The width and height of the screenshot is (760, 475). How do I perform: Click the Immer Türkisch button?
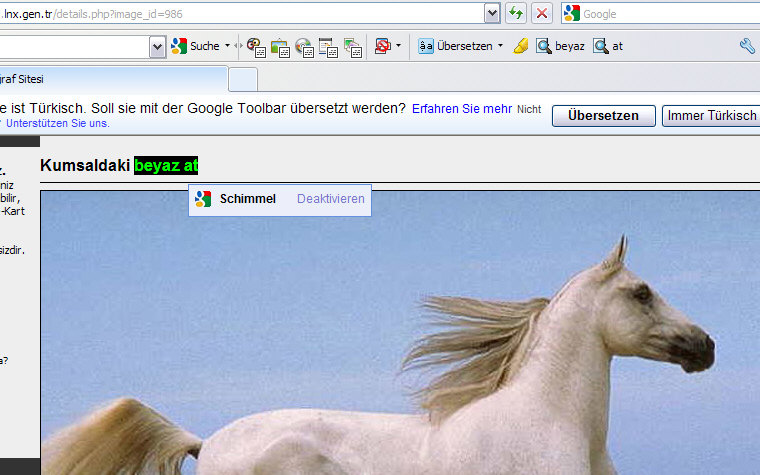pyautogui.click(x=711, y=115)
